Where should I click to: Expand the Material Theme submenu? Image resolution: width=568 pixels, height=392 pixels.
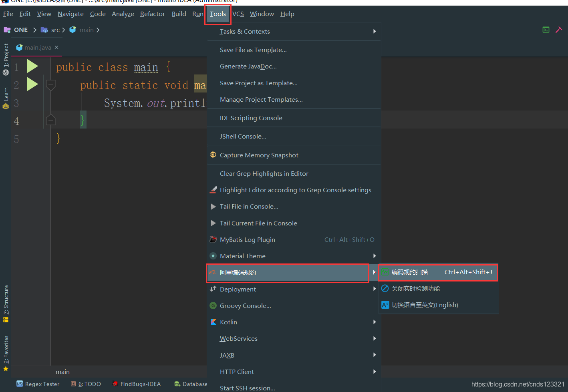pos(294,256)
